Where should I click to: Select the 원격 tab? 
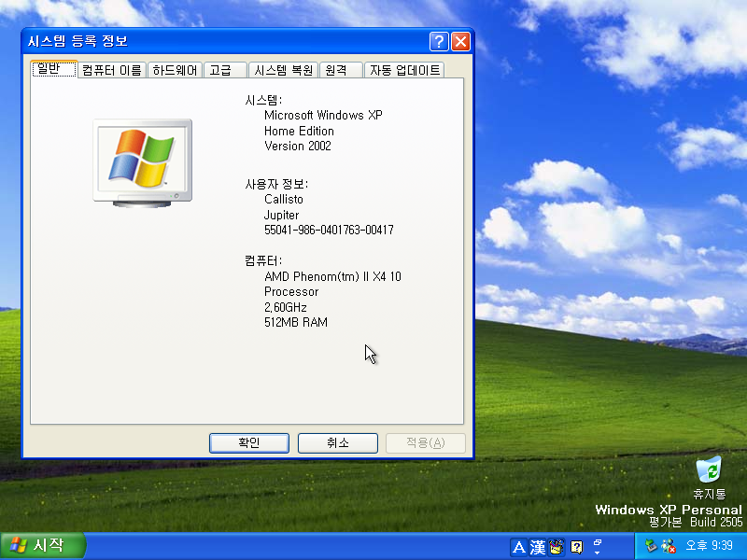point(341,71)
